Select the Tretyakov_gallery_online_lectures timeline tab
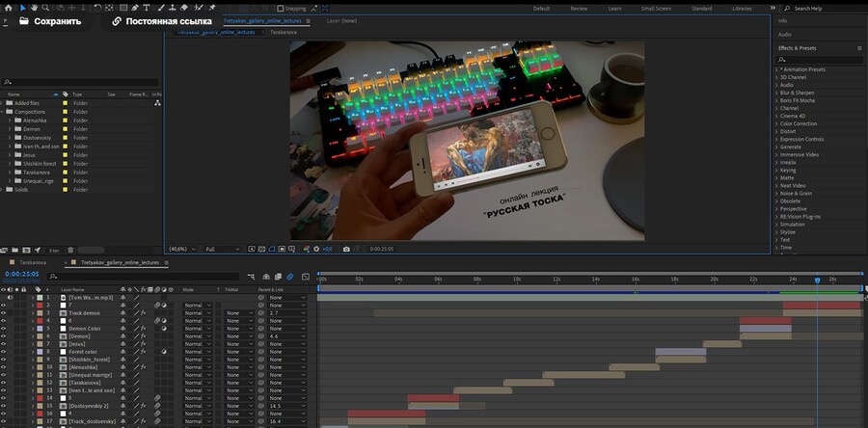This screenshot has width=868, height=428. click(121, 262)
